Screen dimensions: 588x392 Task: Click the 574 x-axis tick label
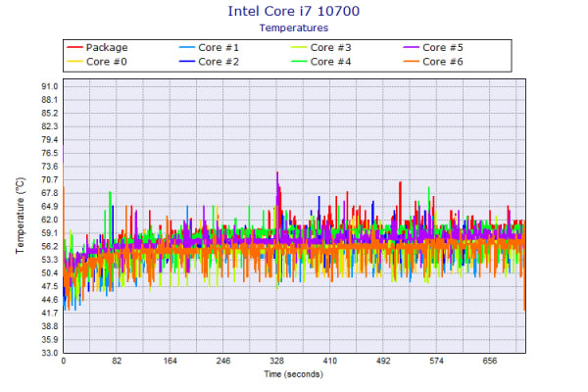click(x=436, y=362)
